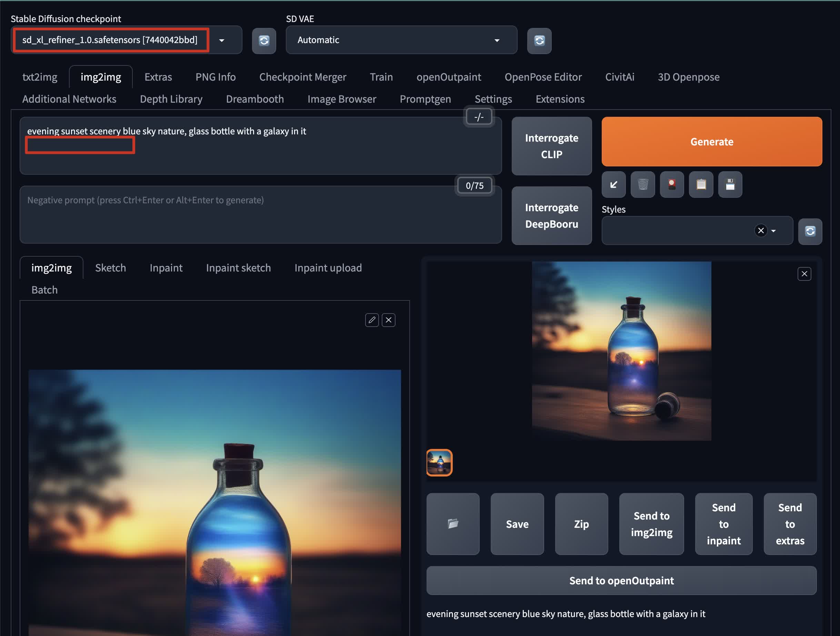Refresh the SD VAE list

coord(539,41)
